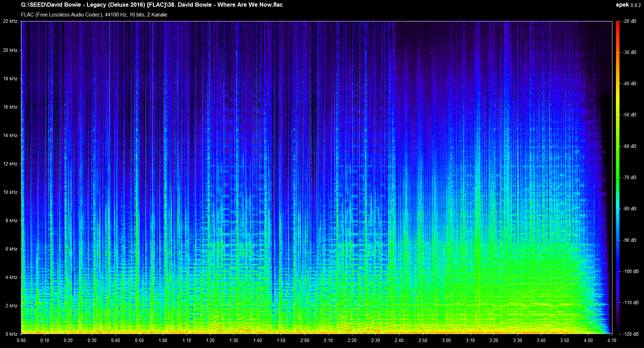Click the file path title text
The height and width of the screenshot is (348, 644).
(152, 5)
